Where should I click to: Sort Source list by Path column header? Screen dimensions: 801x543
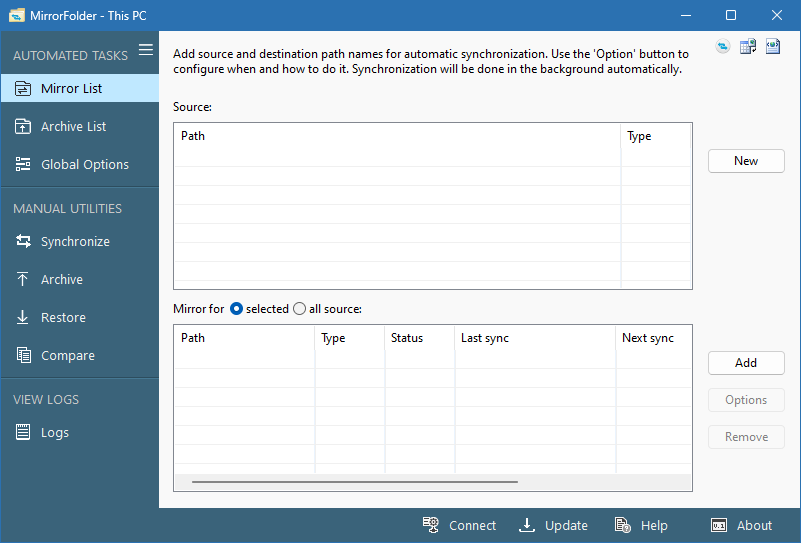pyautogui.click(x=397, y=136)
